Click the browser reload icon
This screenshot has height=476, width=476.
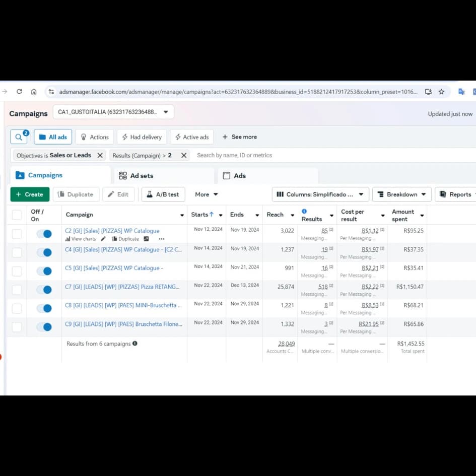click(x=19, y=91)
